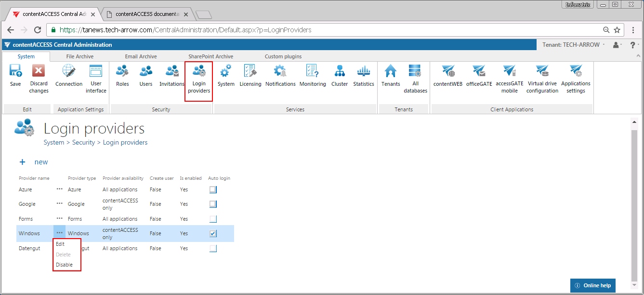Click the help question mark icon
Screen dimensions: 644x295
point(632,45)
